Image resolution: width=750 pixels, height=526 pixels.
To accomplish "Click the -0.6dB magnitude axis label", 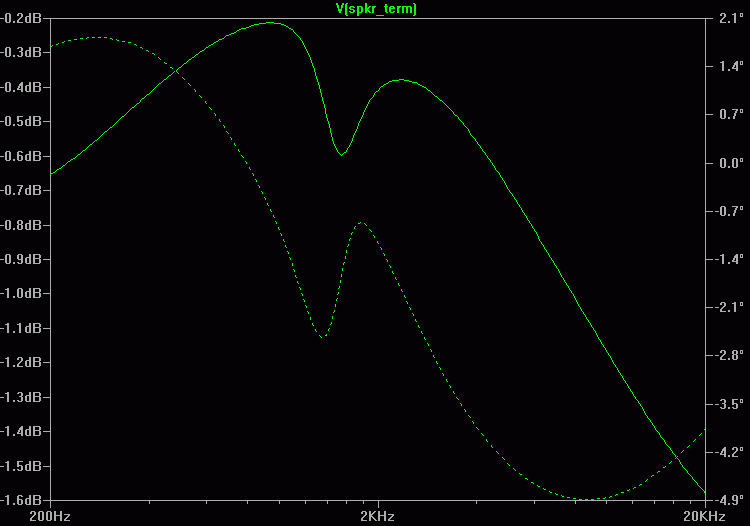I will pyautogui.click(x=21, y=156).
